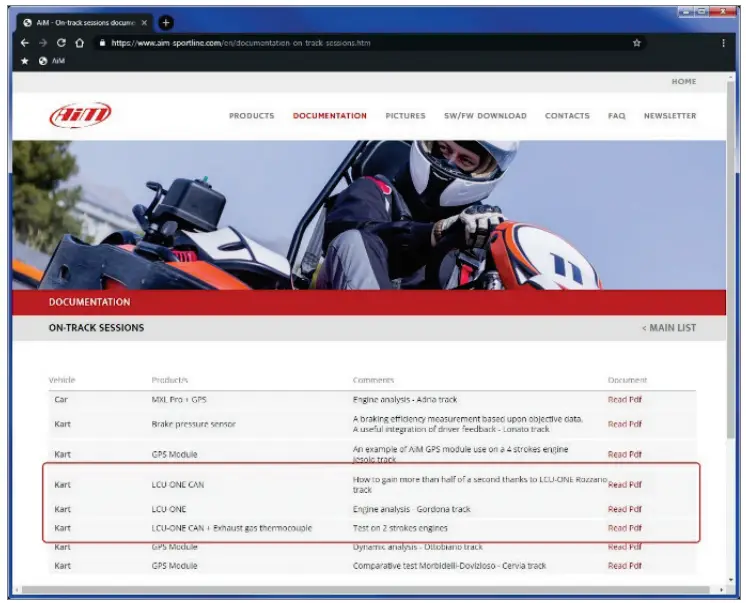Click the horizontal scrollbar at bottom
The width and height of the screenshot is (746, 603).
pyautogui.click(x=365, y=590)
